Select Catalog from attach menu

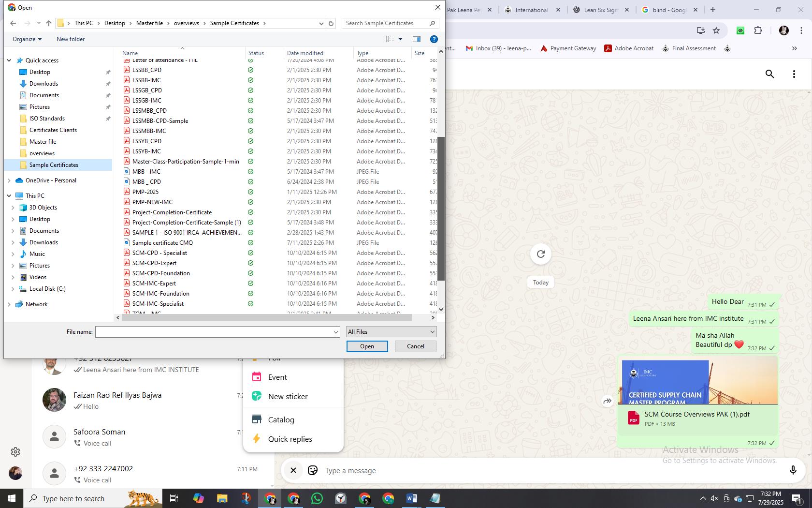click(281, 420)
